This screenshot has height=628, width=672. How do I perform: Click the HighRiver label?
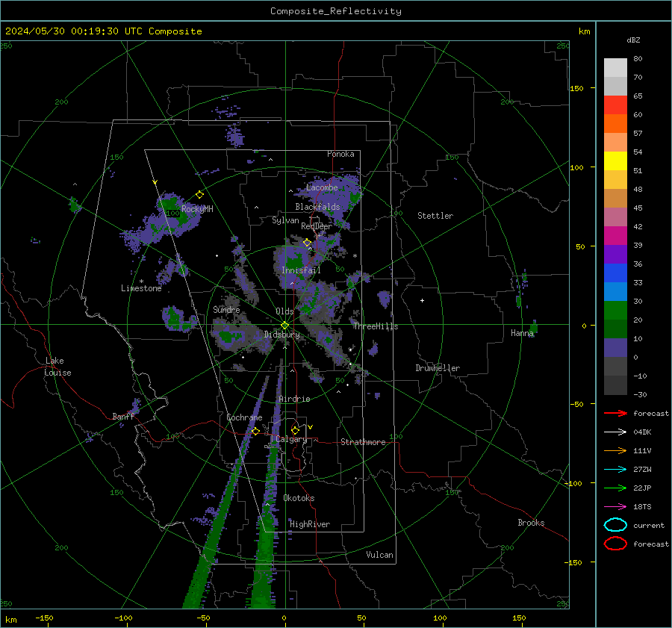pos(310,524)
